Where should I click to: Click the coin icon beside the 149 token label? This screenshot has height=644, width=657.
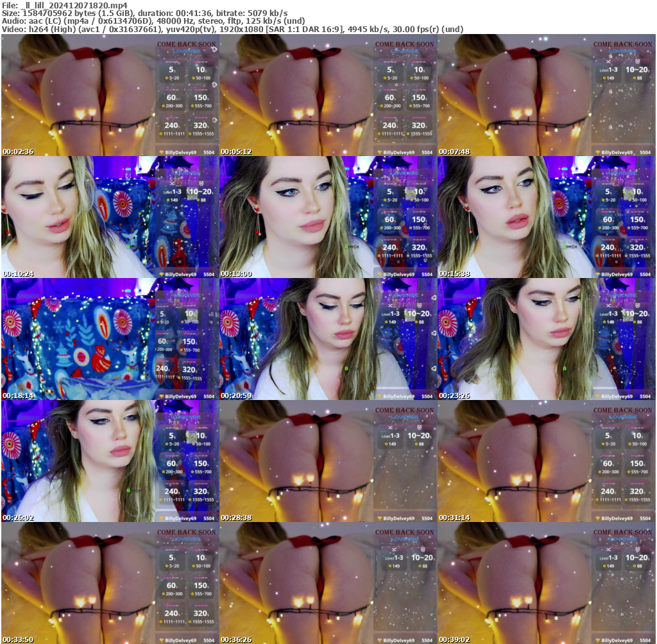click(604, 78)
